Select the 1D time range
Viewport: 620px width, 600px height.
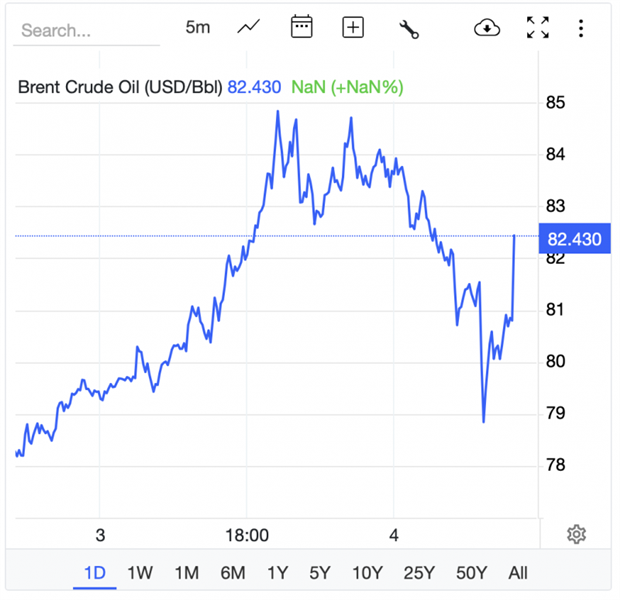pos(94,573)
